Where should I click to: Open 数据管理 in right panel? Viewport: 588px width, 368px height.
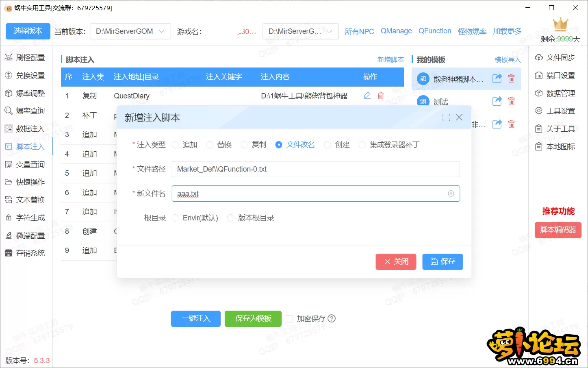point(555,94)
